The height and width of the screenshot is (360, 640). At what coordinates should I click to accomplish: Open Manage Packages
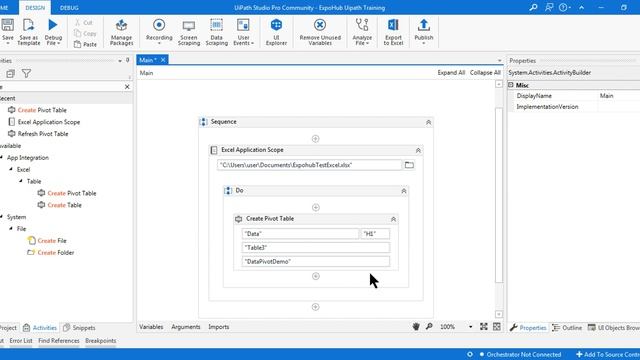point(121,31)
